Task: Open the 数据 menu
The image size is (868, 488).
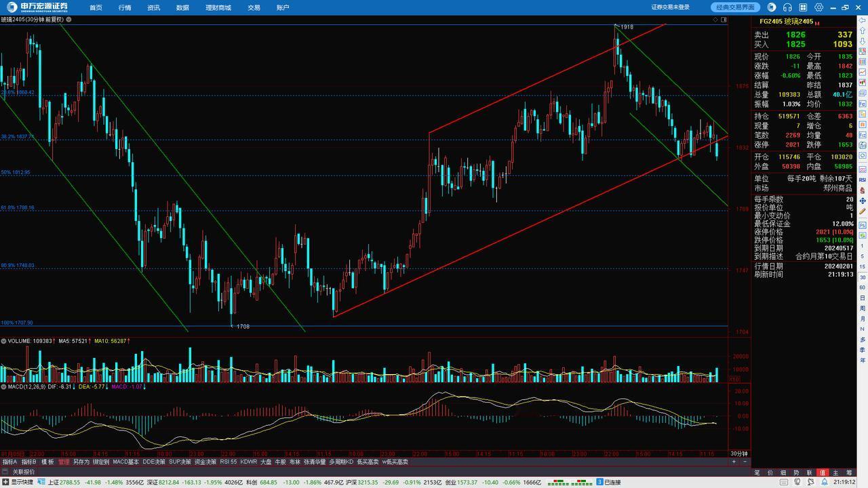Action: pos(182,7)
